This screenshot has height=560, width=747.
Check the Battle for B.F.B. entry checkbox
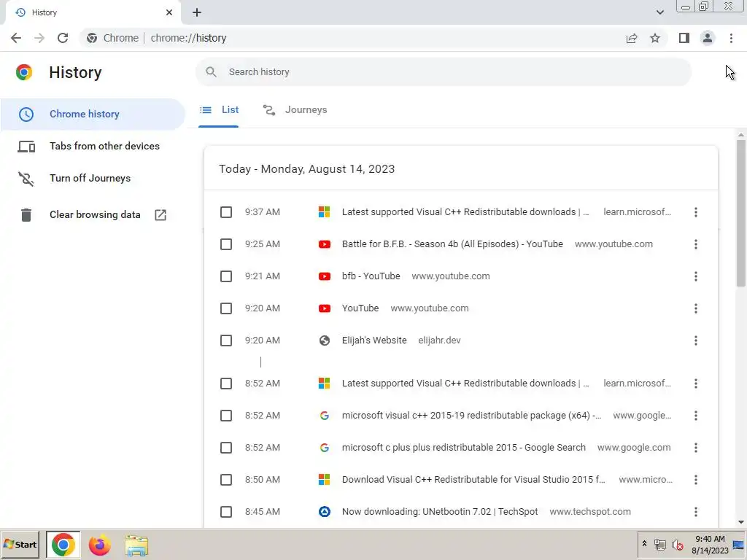pos(226,244)
